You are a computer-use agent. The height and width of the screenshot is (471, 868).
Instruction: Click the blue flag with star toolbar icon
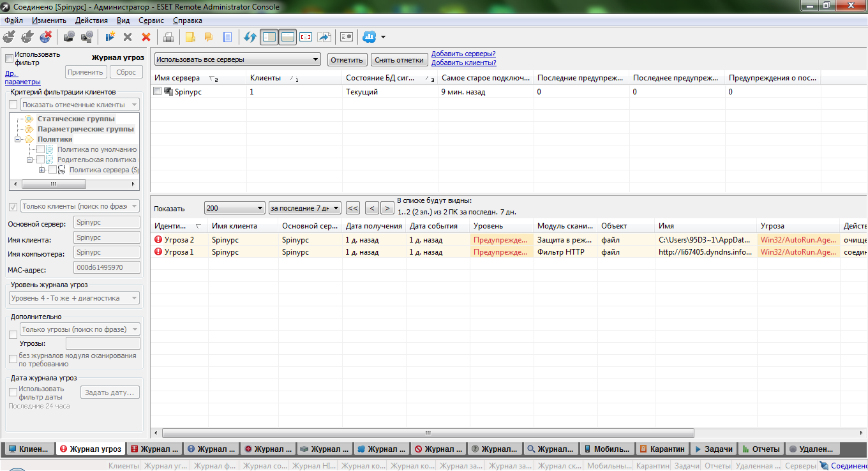tap(110, 37)
